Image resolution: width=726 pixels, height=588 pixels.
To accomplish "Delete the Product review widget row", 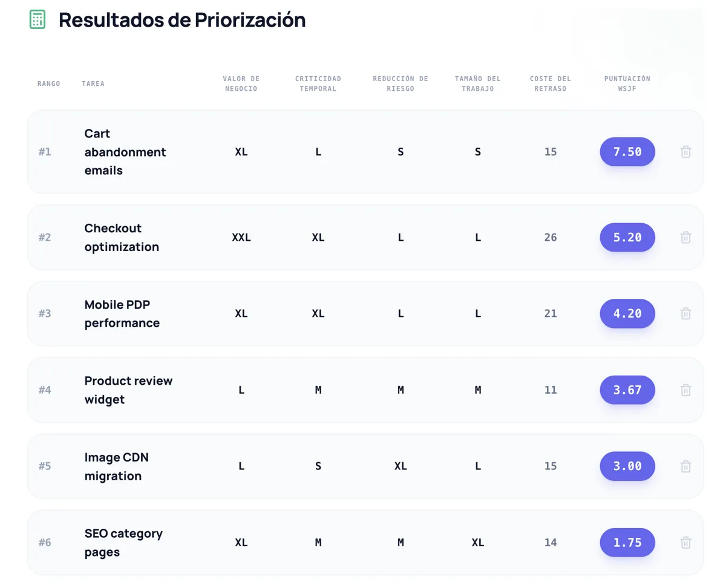I will pos(685,390).
